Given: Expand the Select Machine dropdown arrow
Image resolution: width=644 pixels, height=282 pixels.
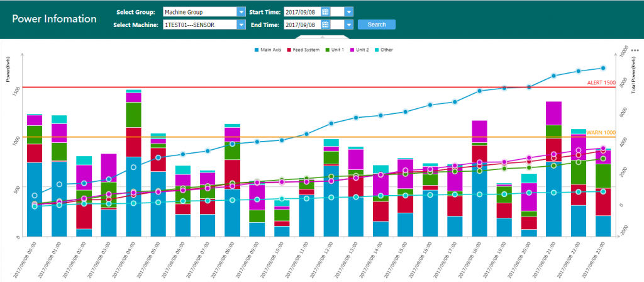Looking at the screenshot, I should pos(241,25).
